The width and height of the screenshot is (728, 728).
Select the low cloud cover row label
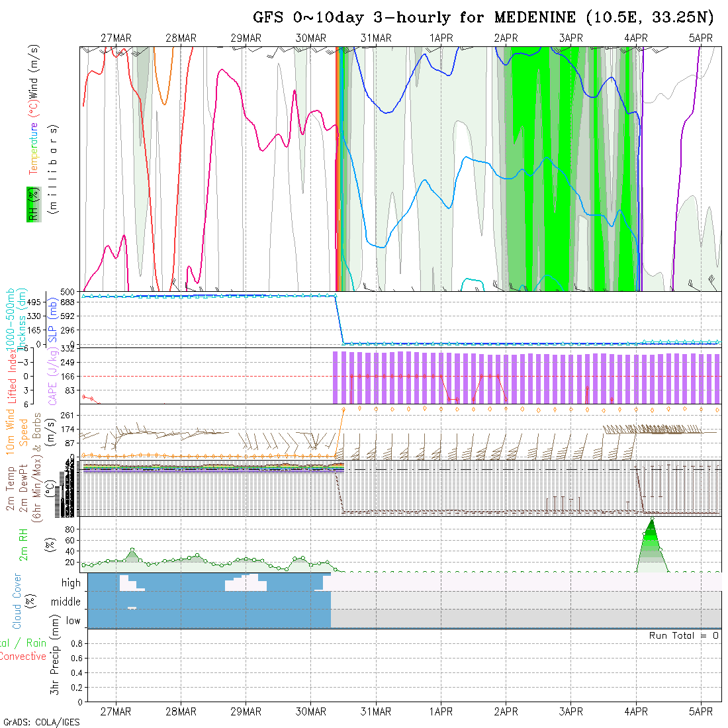point(73,621)
